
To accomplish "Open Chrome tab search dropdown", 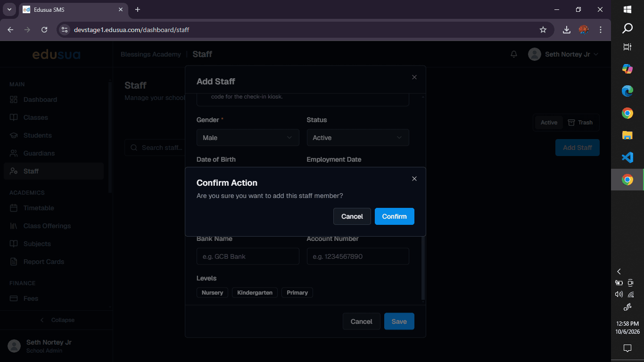I will (x=9, y=9).
